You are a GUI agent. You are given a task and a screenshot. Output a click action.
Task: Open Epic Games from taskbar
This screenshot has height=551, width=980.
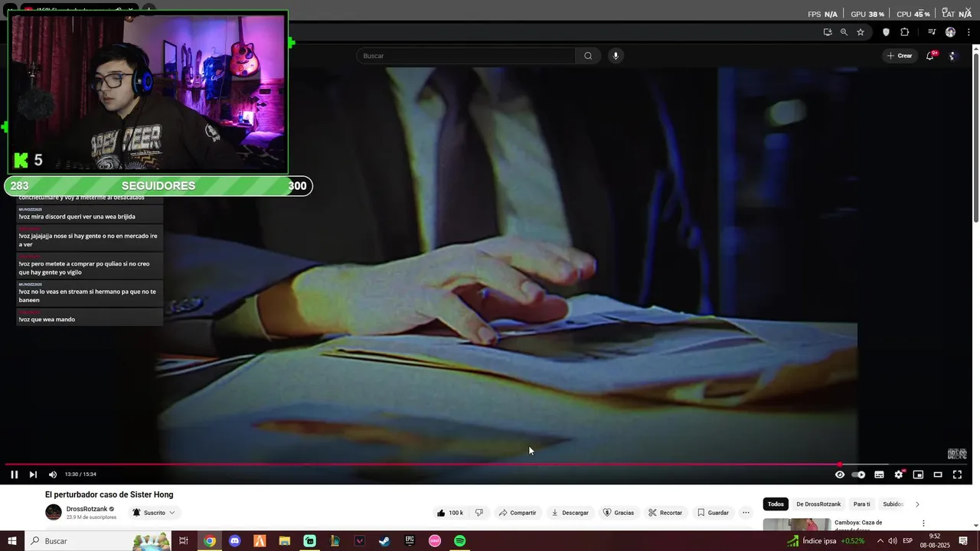pyautogui.click(x=410, y=541)
